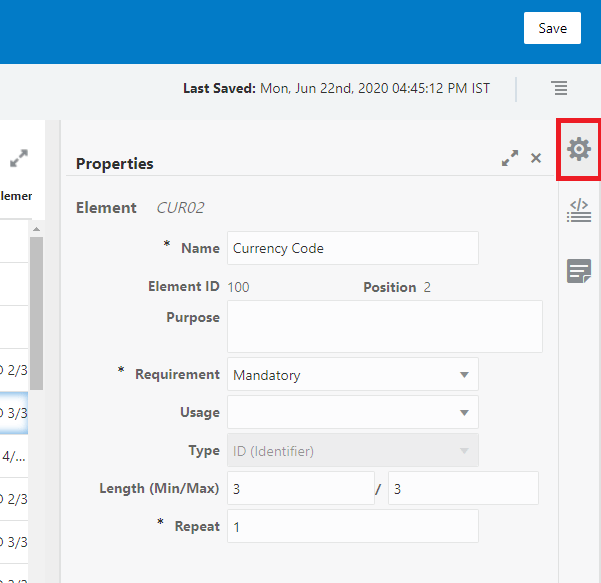This screenshot has height=583, width=601.
Task: Edit the minimum length field
Action: pyautogui.click(x=301, y=488)
